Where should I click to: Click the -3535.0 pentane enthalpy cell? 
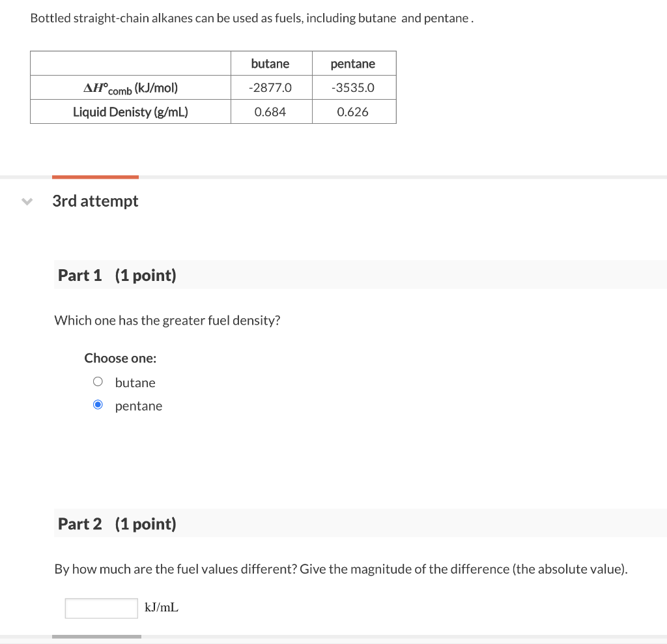pyautogui.click(x=354, y=88)
